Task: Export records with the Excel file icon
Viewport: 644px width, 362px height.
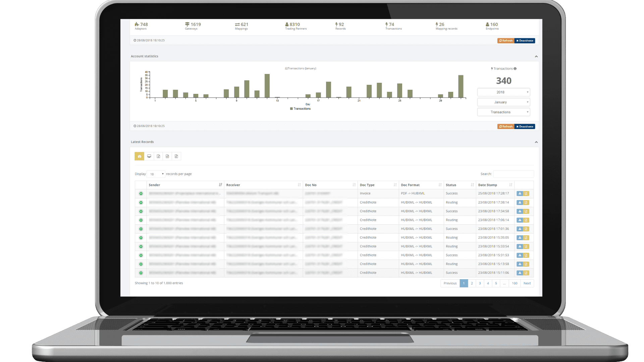Action: pyautogui.click(x=158, y=156)
